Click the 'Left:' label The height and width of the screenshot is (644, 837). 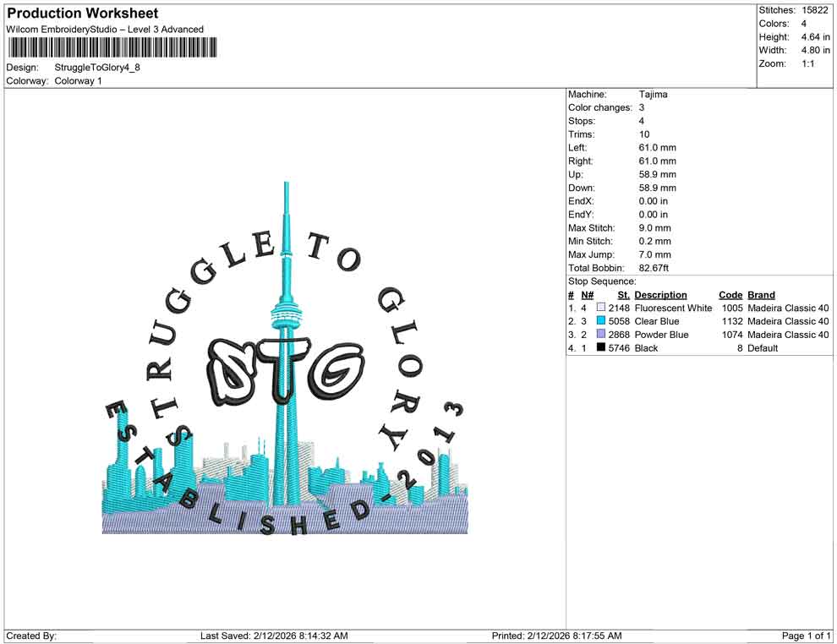(577, 147)
